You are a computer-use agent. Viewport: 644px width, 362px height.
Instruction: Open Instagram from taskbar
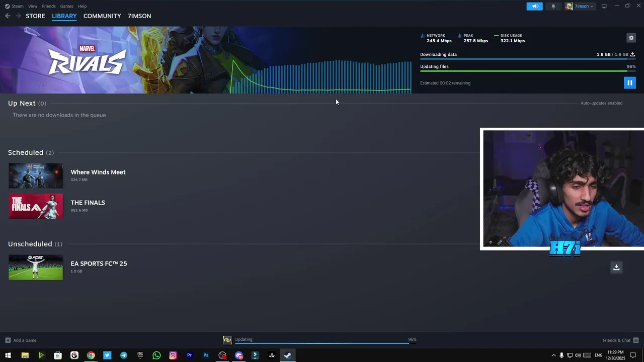point(173,355)
